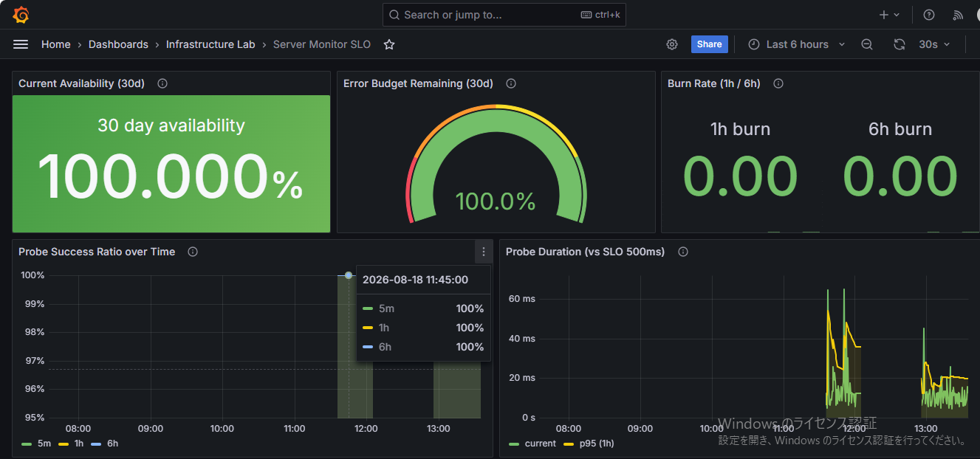Open the Last 6 hours time picker
Image resolution: width=980 pixels, height=459 pixels.
[796, 44]
